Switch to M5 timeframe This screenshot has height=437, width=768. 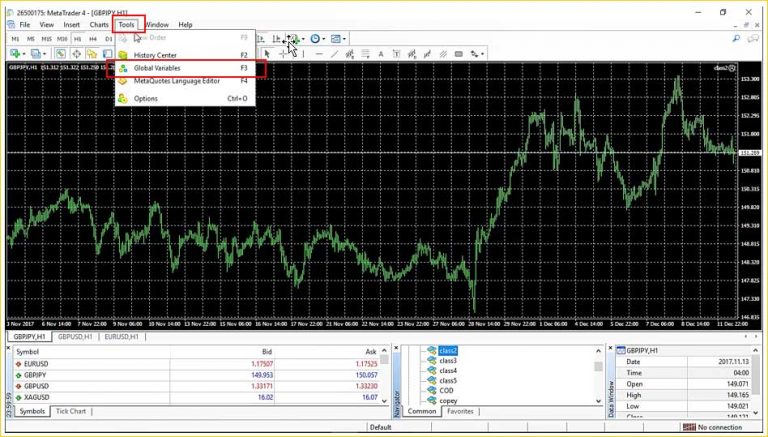[30, 39]
